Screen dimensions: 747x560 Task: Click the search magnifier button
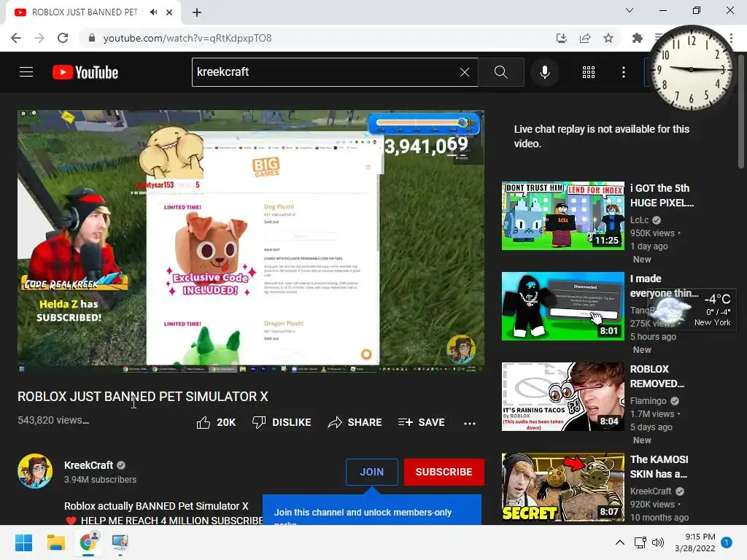(x=500, y=72)
